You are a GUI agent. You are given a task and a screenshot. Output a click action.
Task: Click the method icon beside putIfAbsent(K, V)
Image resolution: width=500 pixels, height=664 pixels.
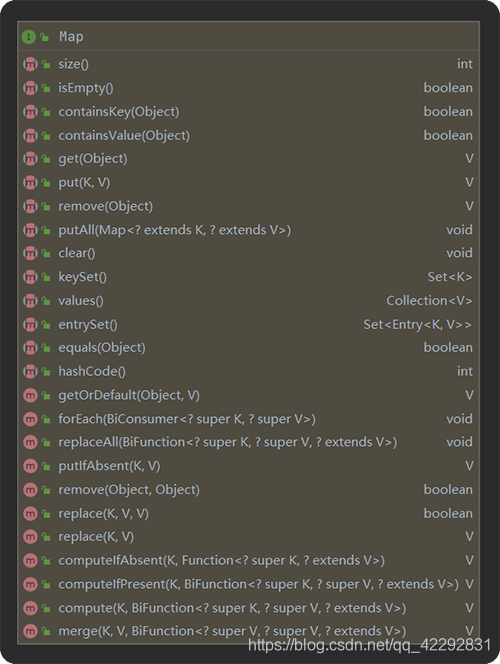point(30,466)
